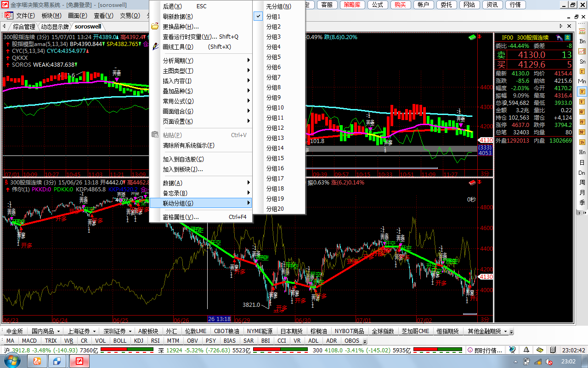Select the 1-hour period icon in right sidebar

coord(582,142)
